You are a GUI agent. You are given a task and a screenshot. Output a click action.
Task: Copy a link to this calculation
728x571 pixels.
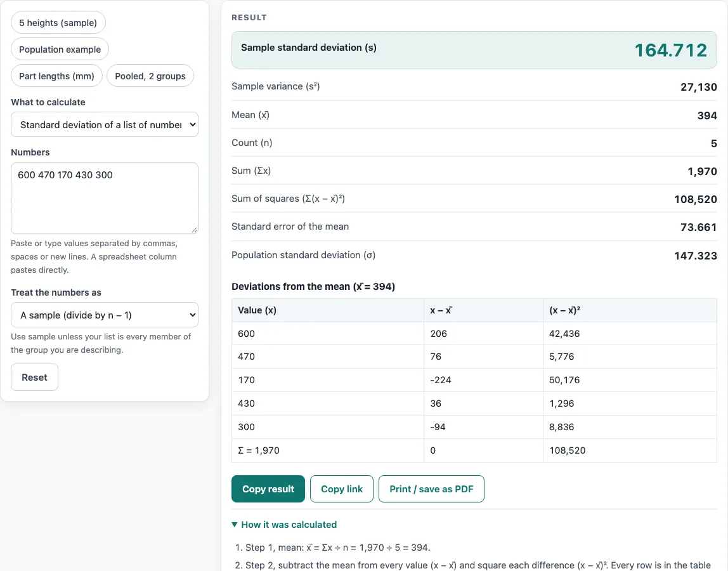[x=342, y=489]
